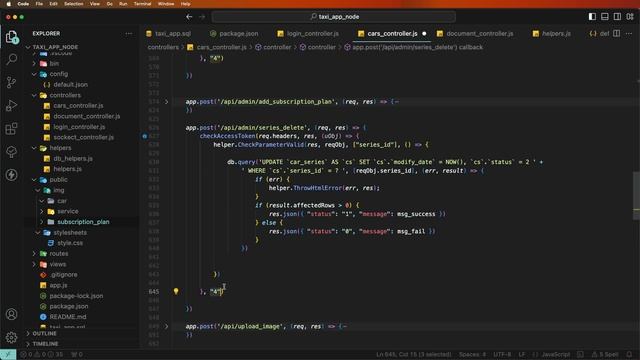
Task: Open style.css in Explorer
Action: click(70, 243)
